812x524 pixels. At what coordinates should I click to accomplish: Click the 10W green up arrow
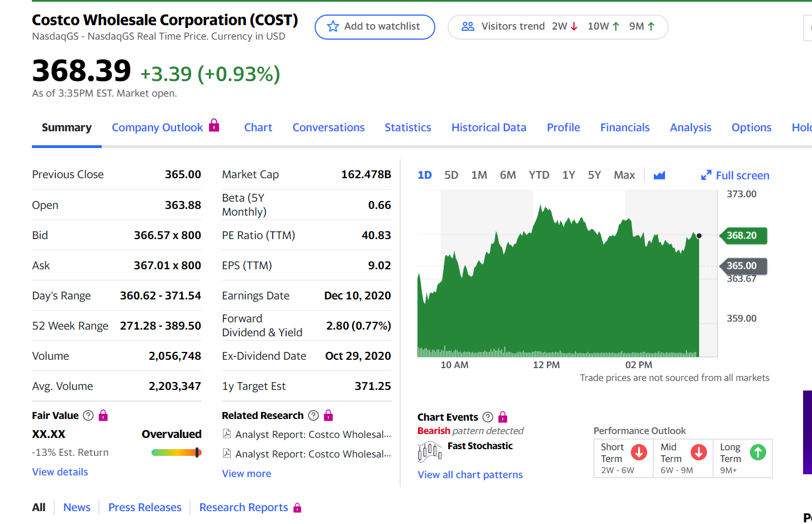tap(616, 26)
